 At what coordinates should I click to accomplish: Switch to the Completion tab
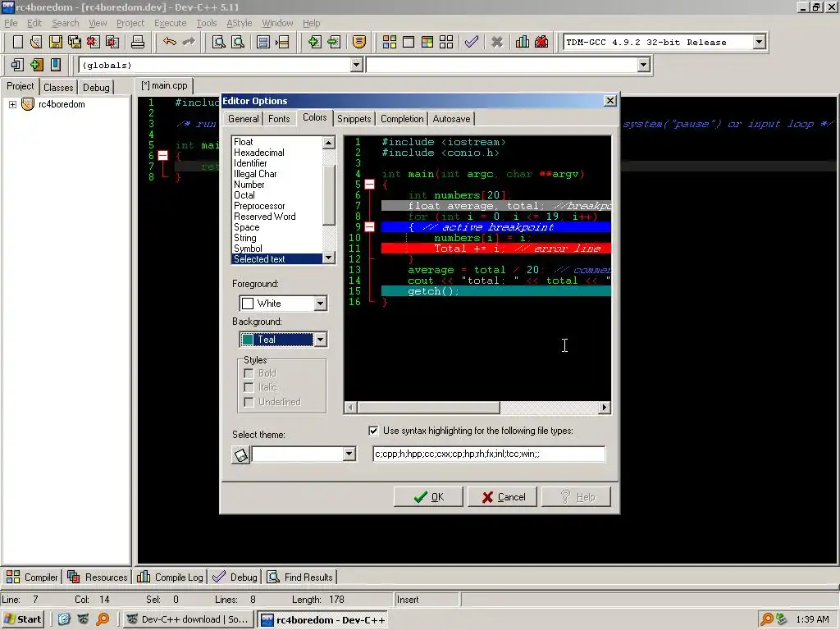coord(402,119)
